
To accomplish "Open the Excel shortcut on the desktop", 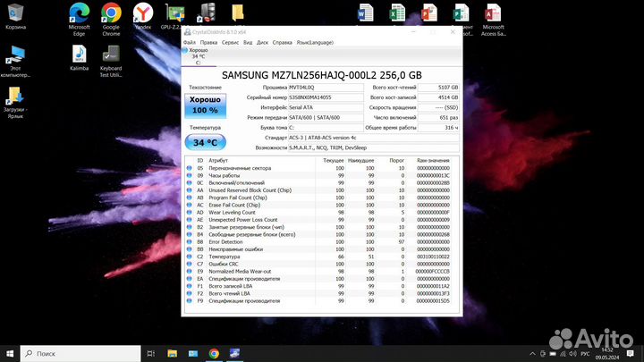I will pyautogui.click(x=397, y=13).
